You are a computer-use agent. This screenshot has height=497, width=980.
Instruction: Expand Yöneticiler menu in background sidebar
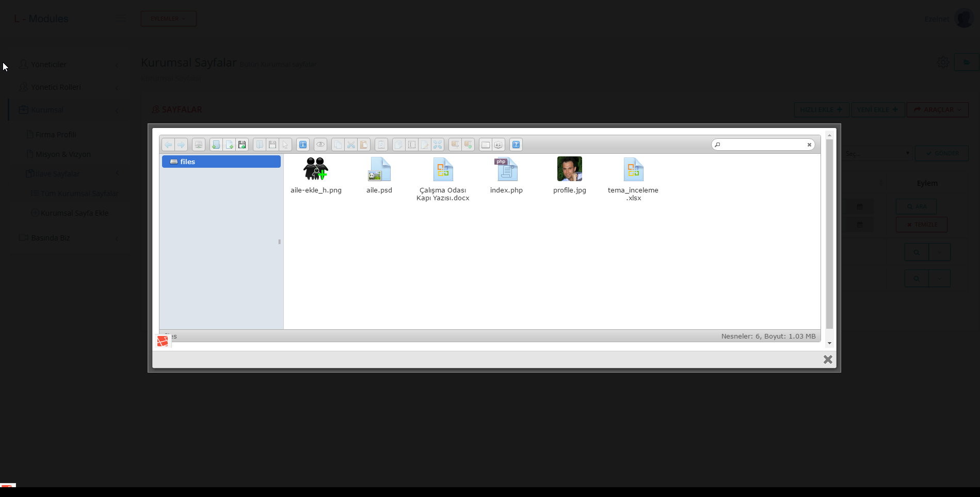pos(69,65)
